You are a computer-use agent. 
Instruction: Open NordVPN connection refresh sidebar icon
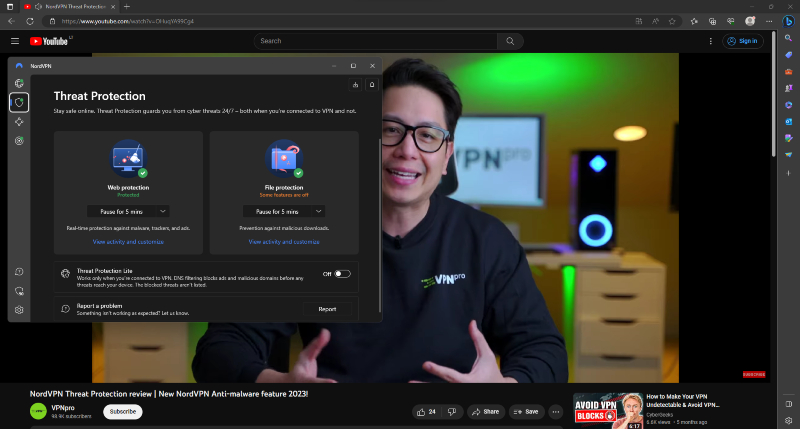click(x=19, y=291)
